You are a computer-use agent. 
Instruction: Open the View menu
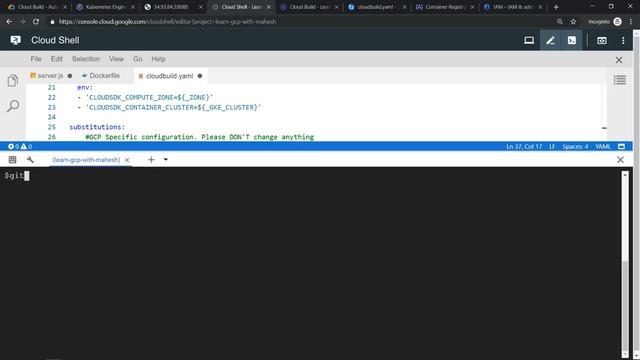tap(116, 59)
